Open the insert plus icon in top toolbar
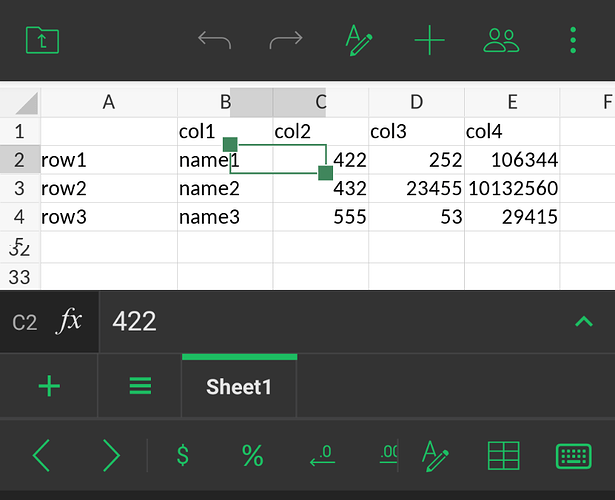 [429, 40]
